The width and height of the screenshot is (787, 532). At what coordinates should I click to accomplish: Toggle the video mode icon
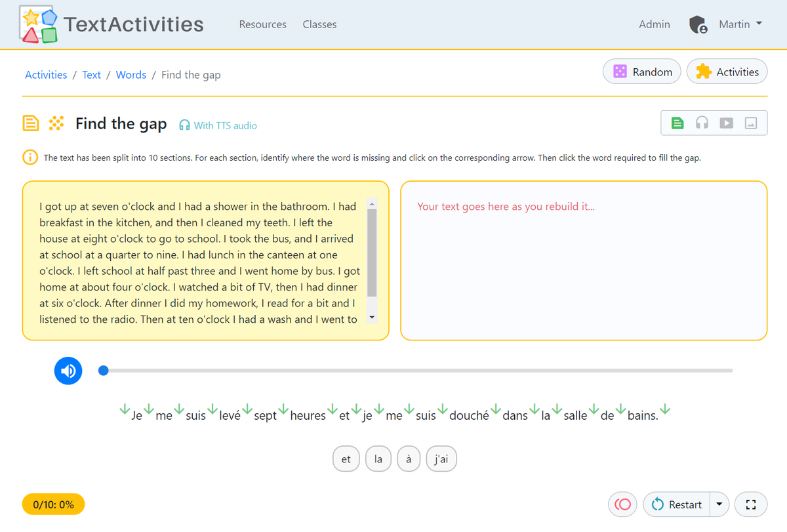pyautogui.click(x=726, y=123)
